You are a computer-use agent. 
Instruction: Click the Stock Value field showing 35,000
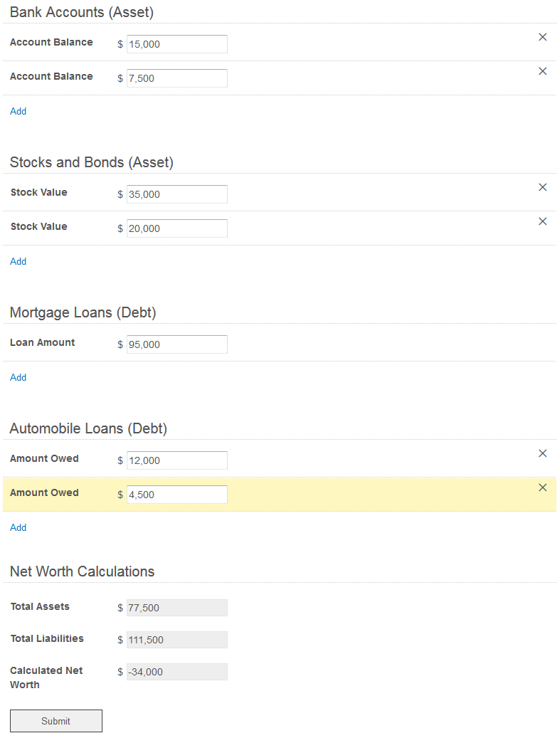point(176,194)
